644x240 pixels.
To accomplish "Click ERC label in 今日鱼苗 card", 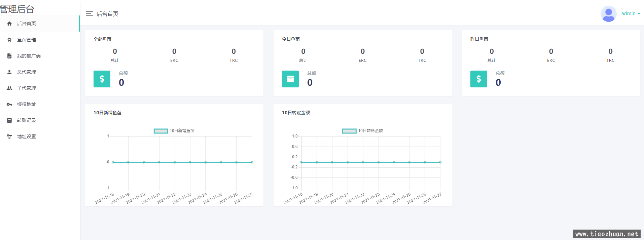I will [363, 61].
